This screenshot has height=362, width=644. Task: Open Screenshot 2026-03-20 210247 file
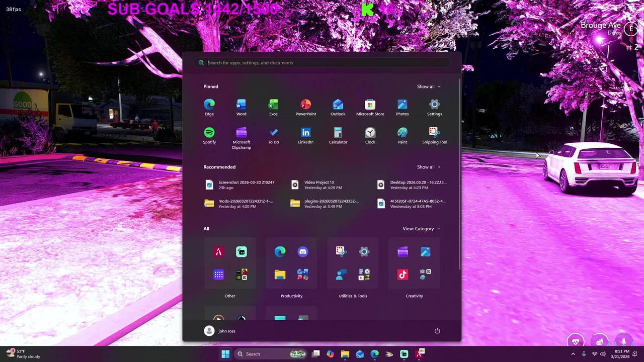(240, 185)
